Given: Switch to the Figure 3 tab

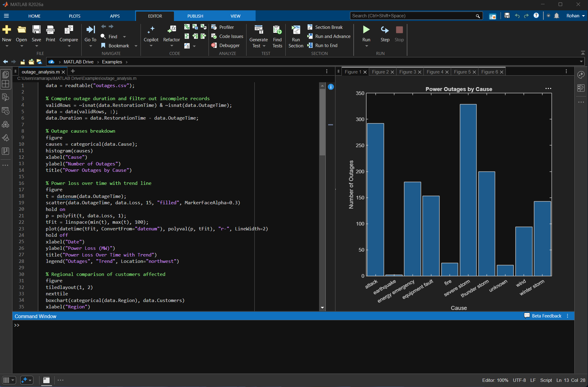Looking at the screenshot, I should pos(407,72).
